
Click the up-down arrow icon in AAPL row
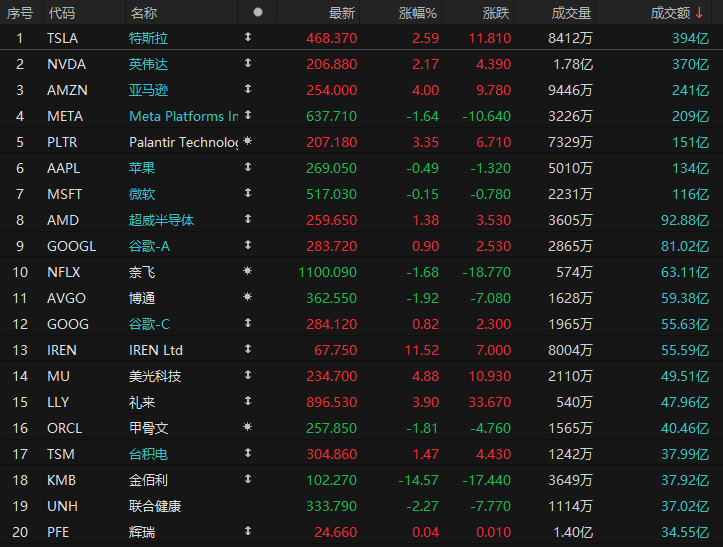pyautogui.click(x=248, y=167)
